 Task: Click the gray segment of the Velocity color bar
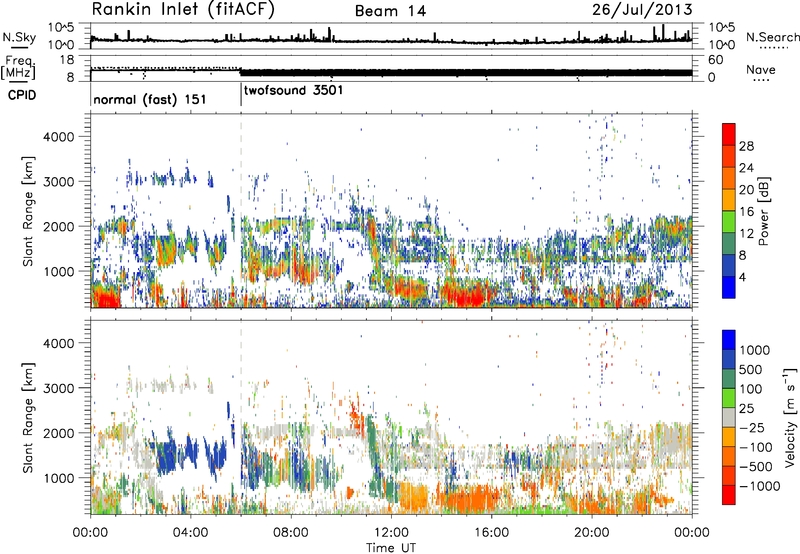[729, 418]
